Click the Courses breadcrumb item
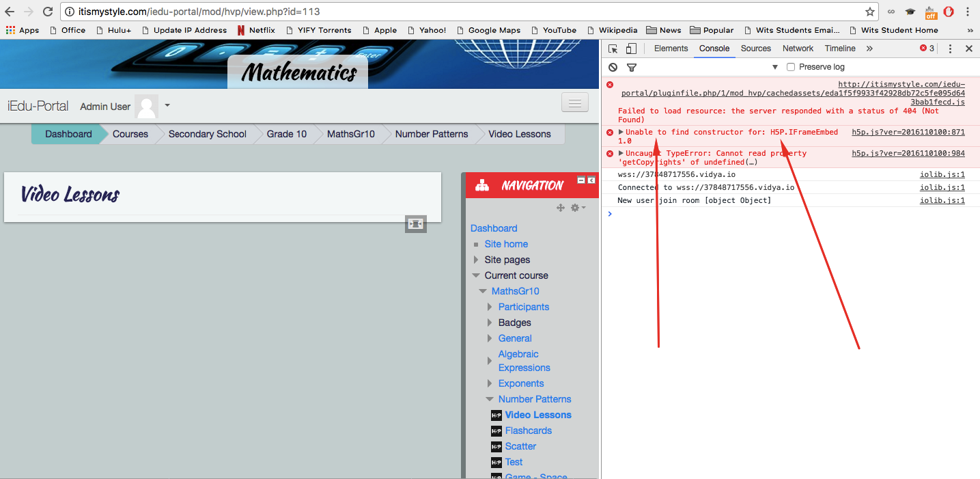The image size is (980, 479). tap(130, 134)
